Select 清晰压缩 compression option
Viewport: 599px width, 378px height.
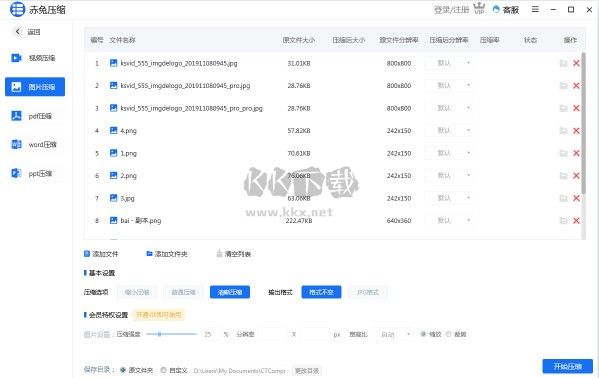[x=230, y=292]
